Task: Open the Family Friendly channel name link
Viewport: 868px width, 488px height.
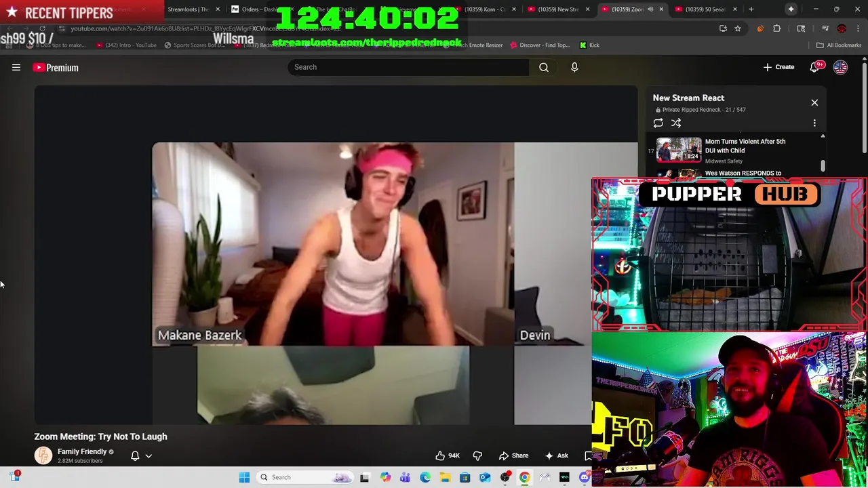Action: point(82,451)
